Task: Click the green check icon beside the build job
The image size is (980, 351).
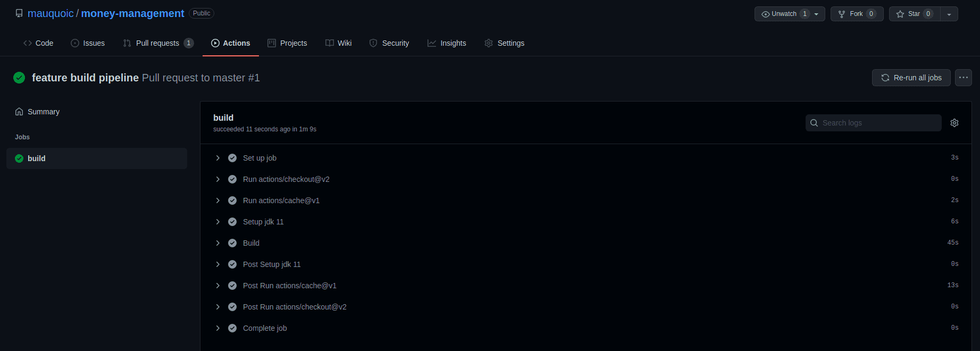Action: coord(19,158)
